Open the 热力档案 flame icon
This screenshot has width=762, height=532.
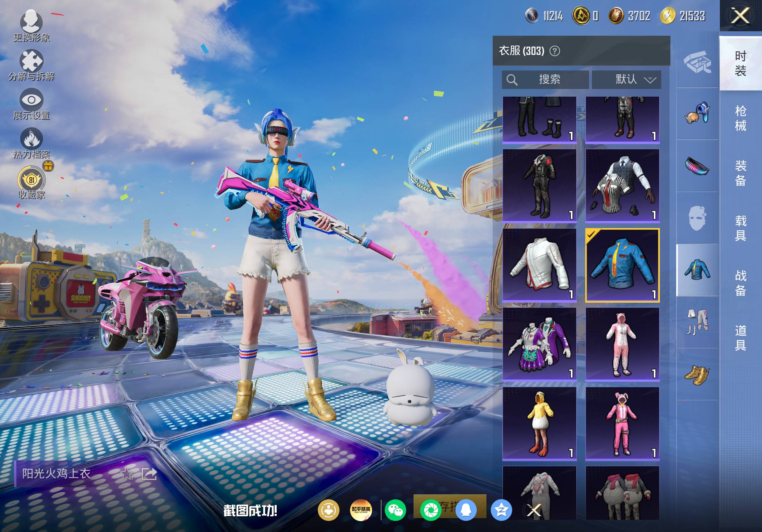(31, 138)
